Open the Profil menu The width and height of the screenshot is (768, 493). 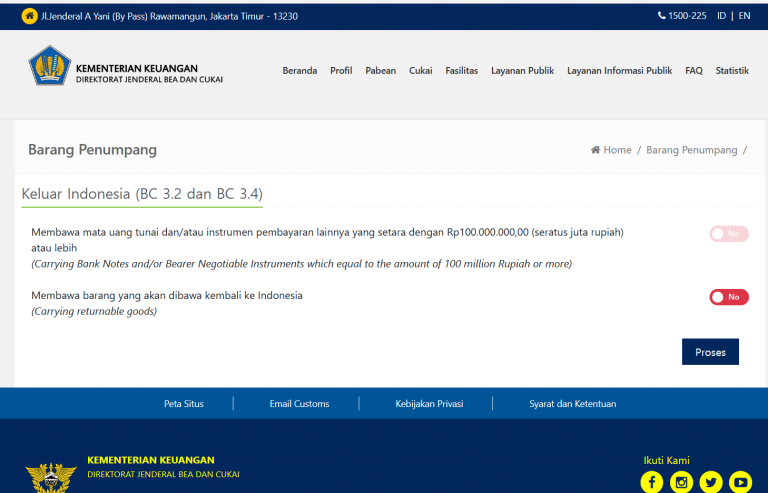pos(341,71)
